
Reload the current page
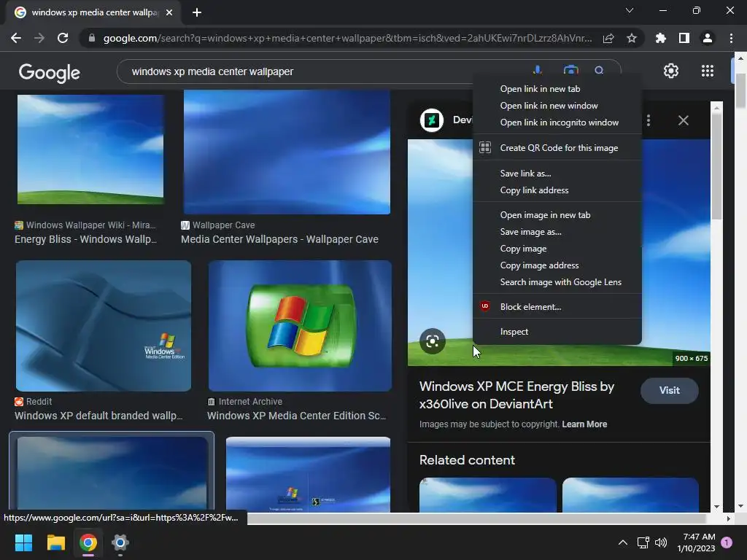[63, 38]
